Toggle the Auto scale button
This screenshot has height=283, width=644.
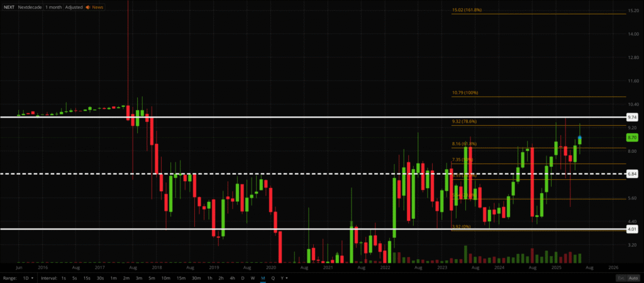634,277
